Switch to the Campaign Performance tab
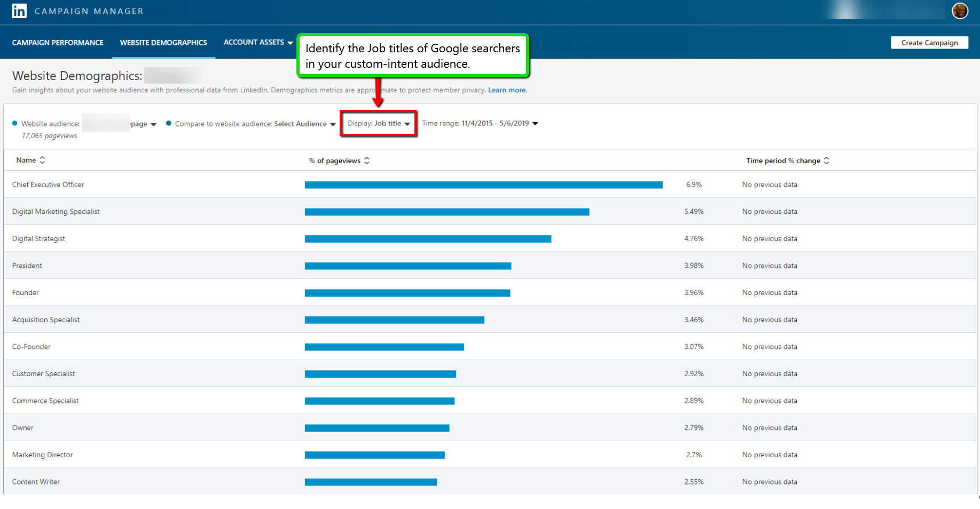980x509 pixels. point(57,42)
